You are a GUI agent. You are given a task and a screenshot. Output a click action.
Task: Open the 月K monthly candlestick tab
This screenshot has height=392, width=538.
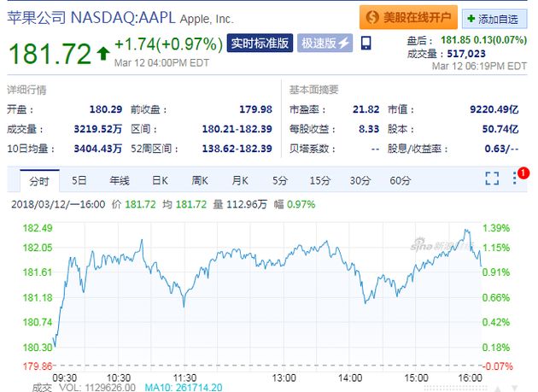point(240,180)
